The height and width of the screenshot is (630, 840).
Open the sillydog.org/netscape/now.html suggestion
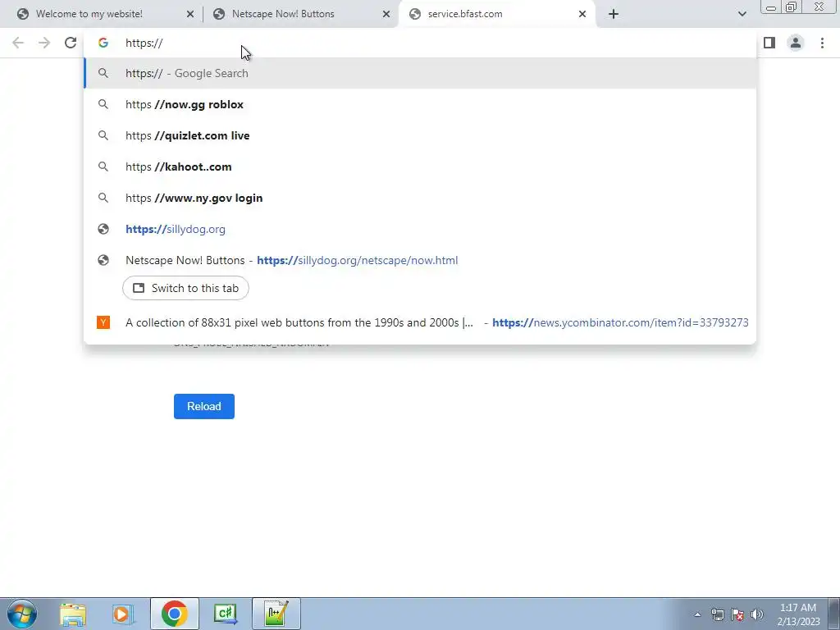pyautogui.click(x=420, y=260)
